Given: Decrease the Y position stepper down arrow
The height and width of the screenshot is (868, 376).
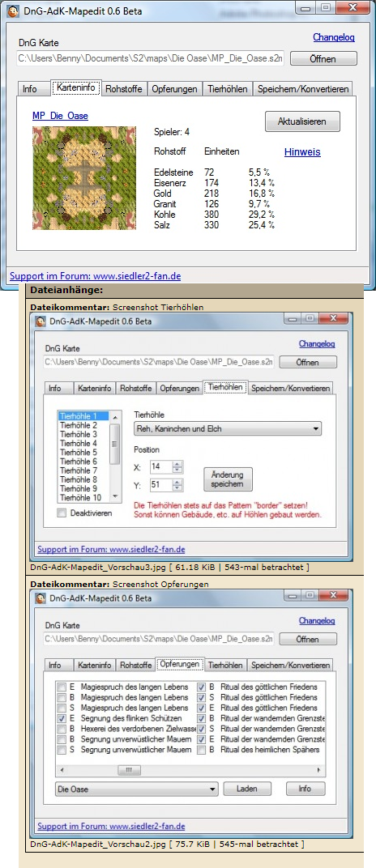Looking at the screenshot, I should (177, 489).
